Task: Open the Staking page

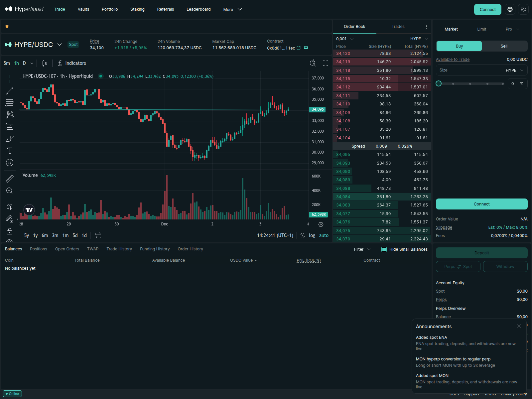Action: pos(137,9)
